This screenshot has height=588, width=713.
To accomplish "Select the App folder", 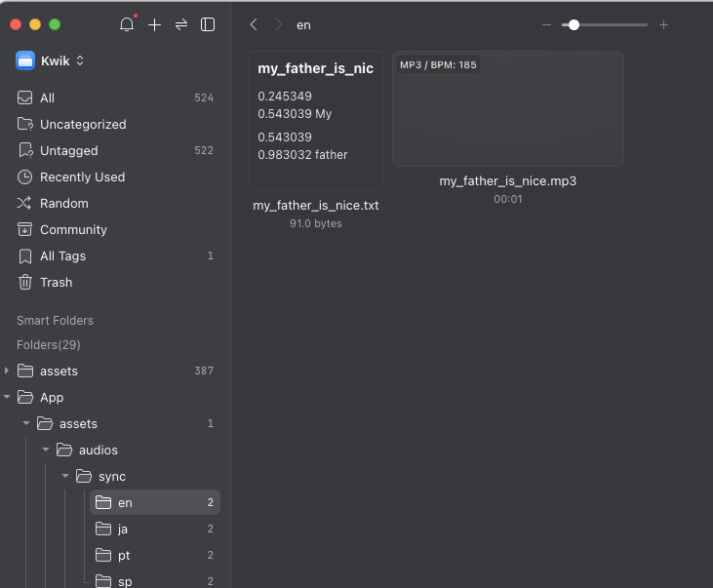I will (115, 398).
